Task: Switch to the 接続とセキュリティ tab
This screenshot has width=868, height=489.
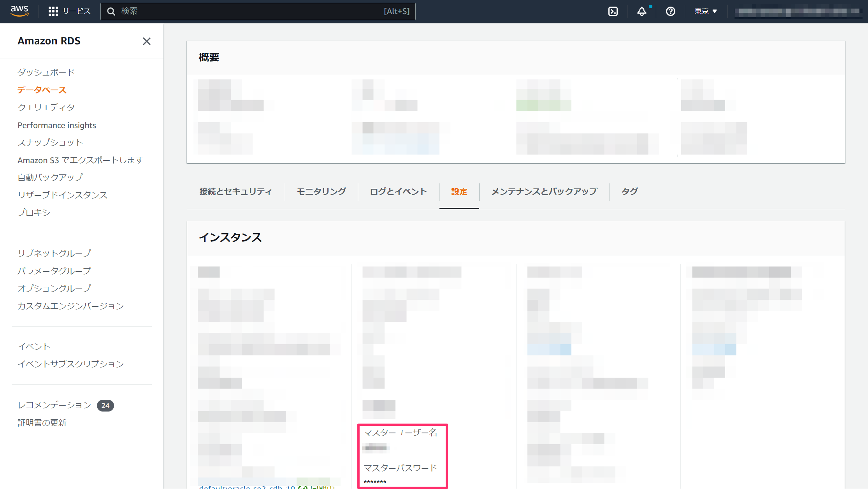Action: [x=235, y=192]
